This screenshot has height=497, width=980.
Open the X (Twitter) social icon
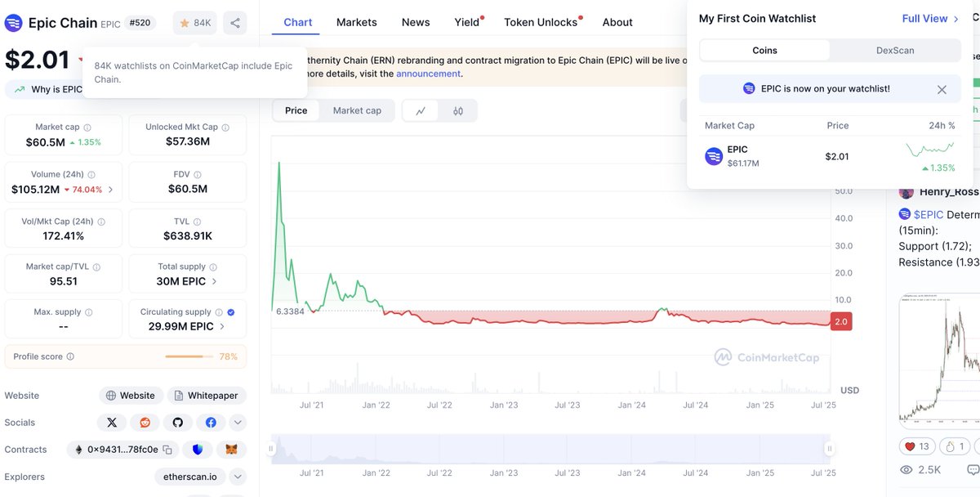(112, 423)
